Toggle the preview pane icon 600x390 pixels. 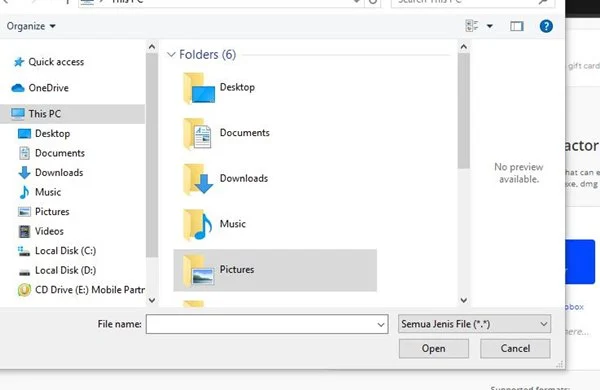tap(517, 26)
